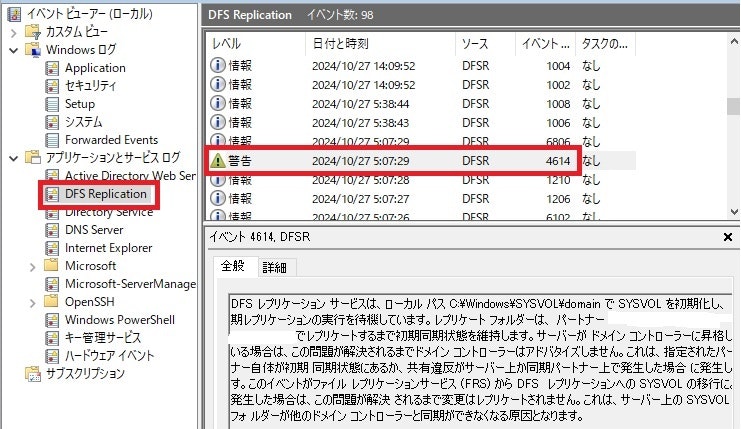This screenshot has width=741, height=429.
Task: Click the Microsoft folder icon
Action: tap(51, 266)
